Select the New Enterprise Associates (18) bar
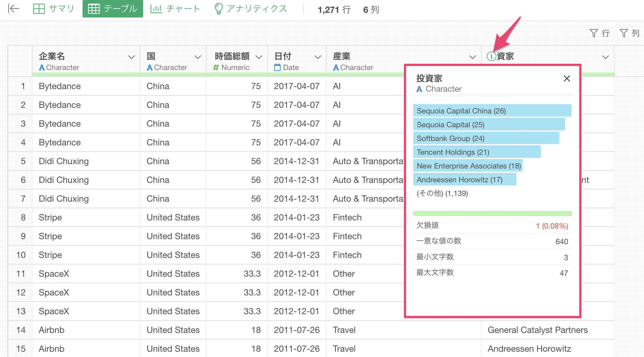644x357 pixels. (468, 166)
